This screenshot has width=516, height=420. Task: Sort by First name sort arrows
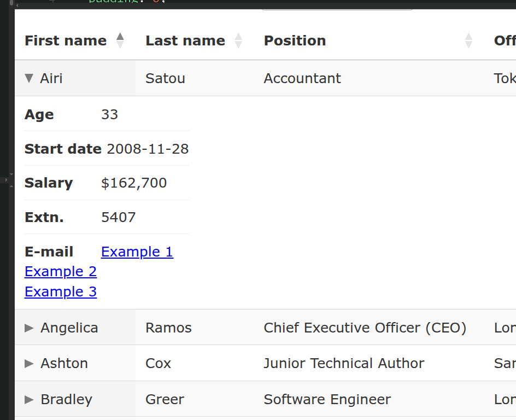[120, 40]
